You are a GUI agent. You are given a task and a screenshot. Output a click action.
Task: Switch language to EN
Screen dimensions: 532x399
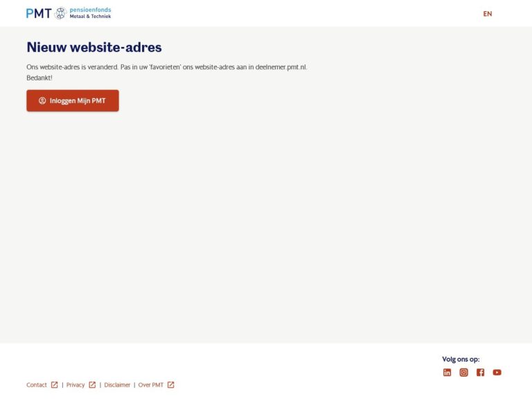488,14
